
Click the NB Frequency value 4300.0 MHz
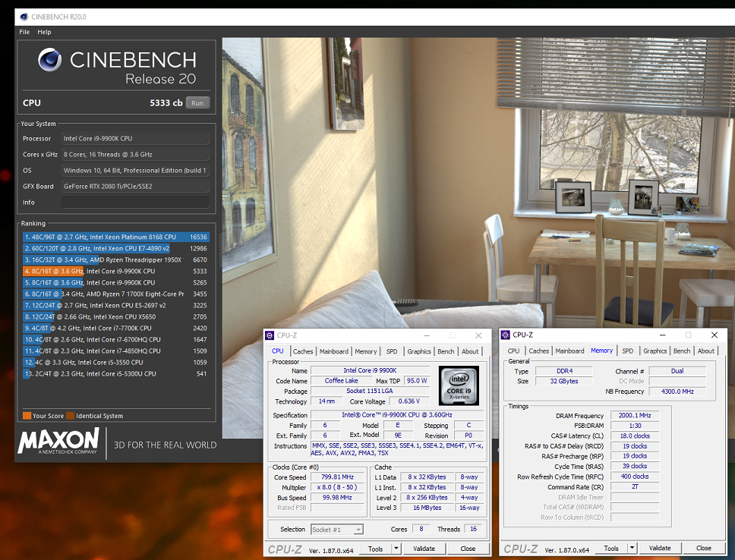point(677,392)
